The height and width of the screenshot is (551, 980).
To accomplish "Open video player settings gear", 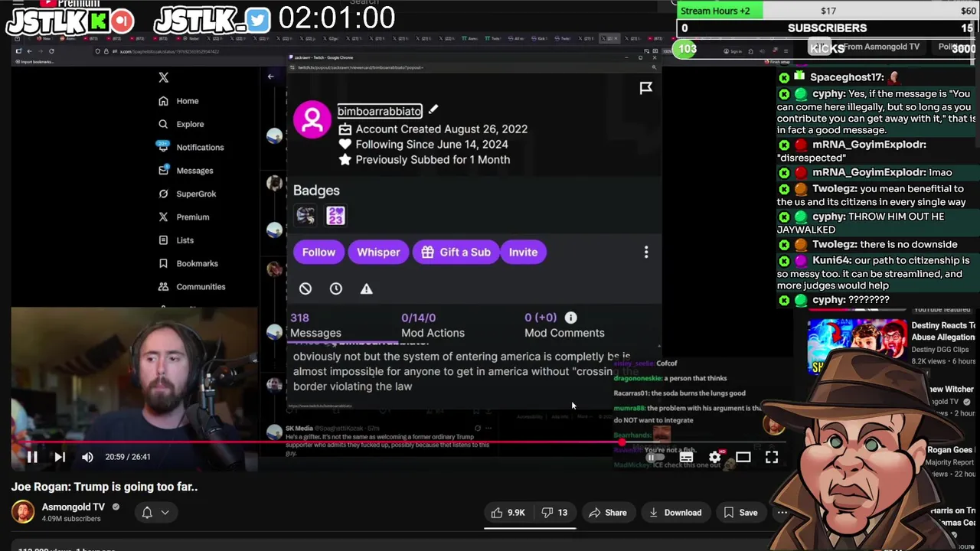I will click(x=714, y=458).
